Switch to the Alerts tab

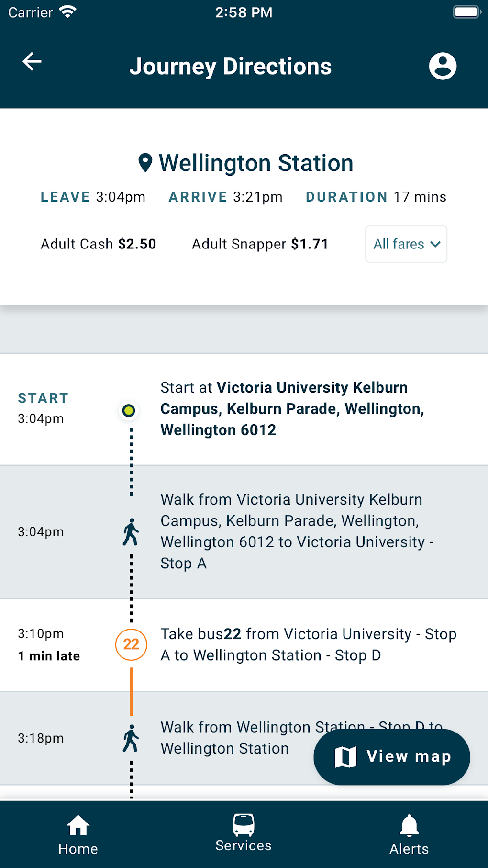(409, 833)
